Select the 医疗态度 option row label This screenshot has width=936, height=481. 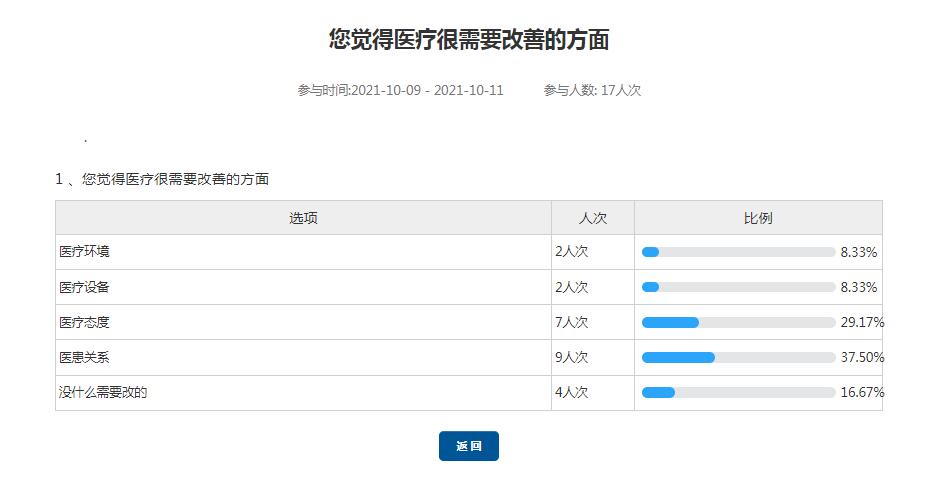click(x=84, y=322)
